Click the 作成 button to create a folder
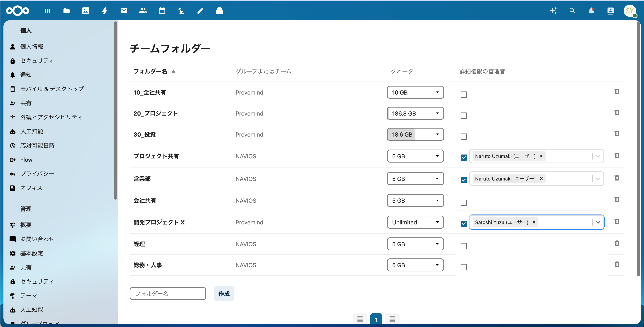 click(224, 294)
